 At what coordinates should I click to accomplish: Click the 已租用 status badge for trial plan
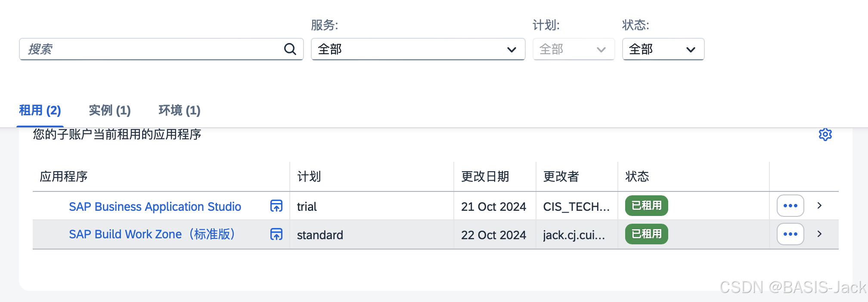(646, 206)
